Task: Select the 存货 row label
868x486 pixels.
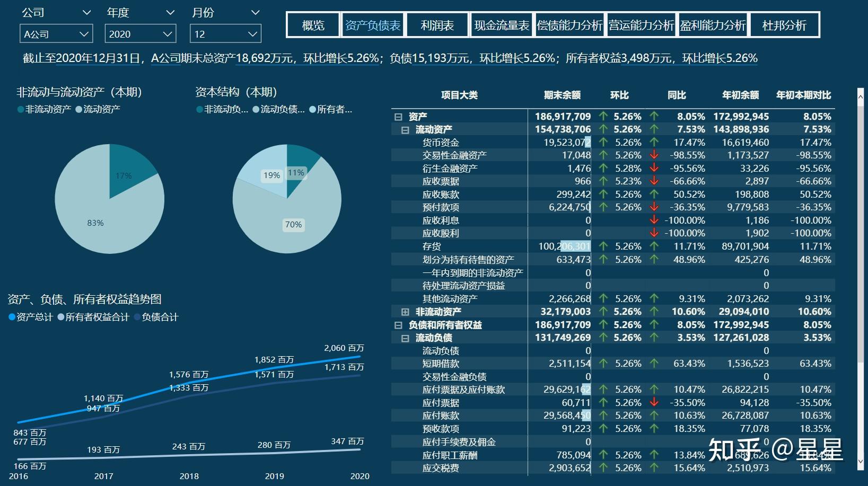Action: click(x=432, y=246)
